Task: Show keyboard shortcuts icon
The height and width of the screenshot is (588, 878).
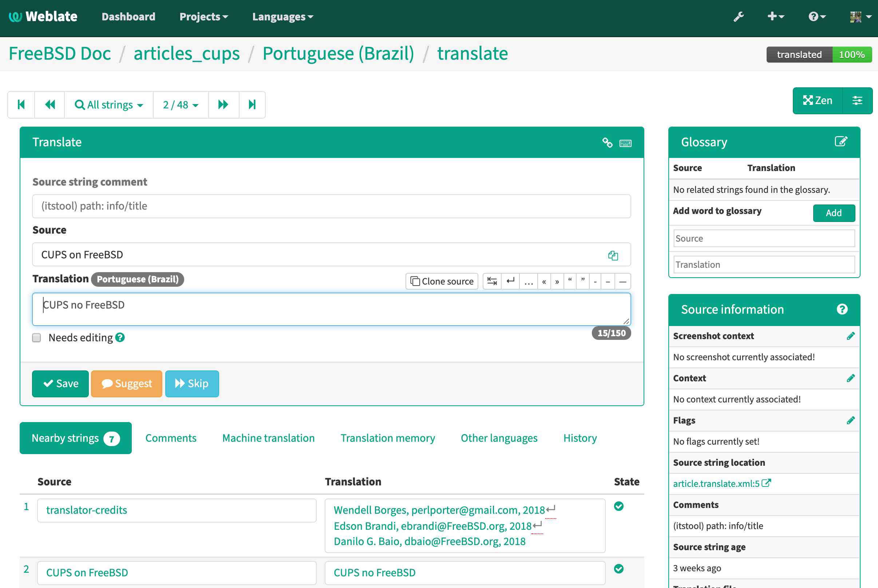Action: tap(625, 143)
